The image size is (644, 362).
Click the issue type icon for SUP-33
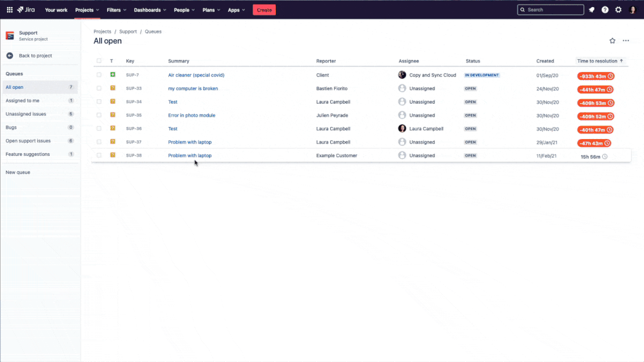pos(113,88)
